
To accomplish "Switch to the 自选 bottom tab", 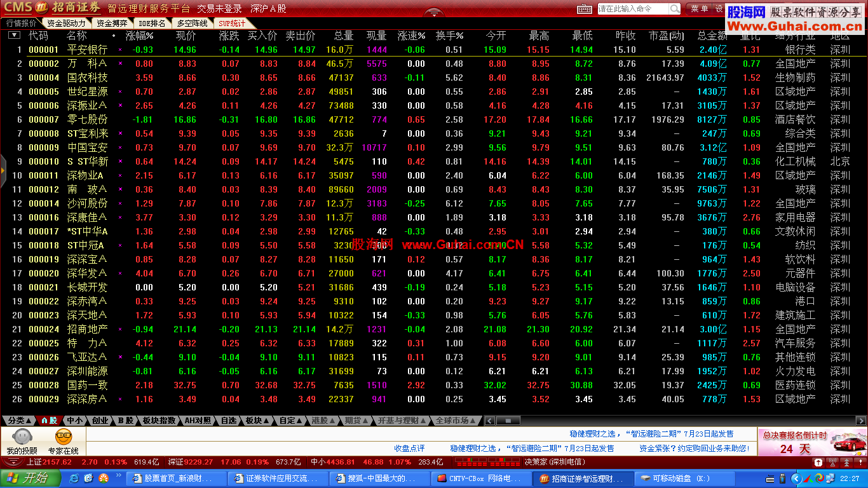I will point(228,421).
